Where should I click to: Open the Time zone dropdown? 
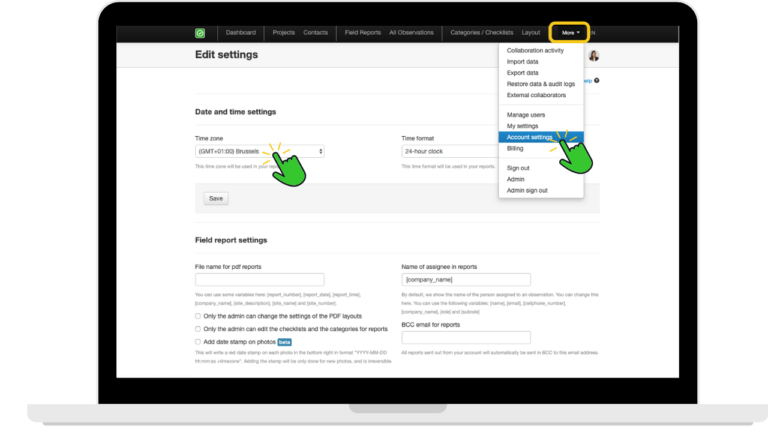(260, 151)
